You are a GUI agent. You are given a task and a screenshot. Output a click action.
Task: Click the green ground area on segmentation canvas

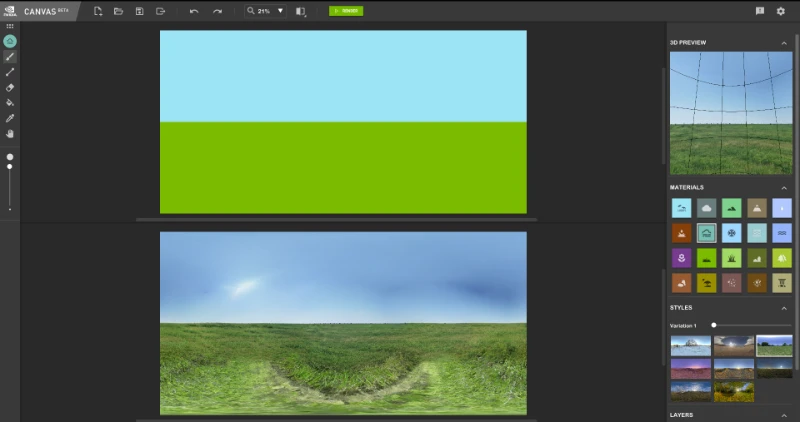click(343, 168)
